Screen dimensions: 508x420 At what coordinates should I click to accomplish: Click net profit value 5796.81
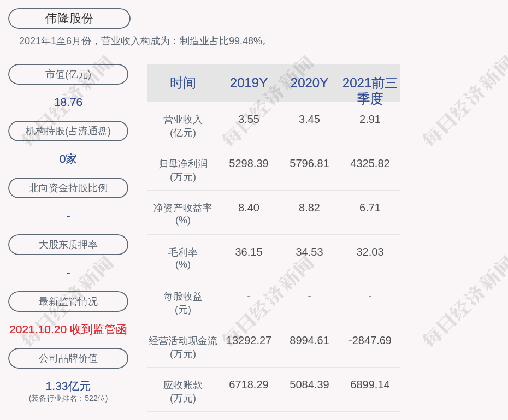309,163
